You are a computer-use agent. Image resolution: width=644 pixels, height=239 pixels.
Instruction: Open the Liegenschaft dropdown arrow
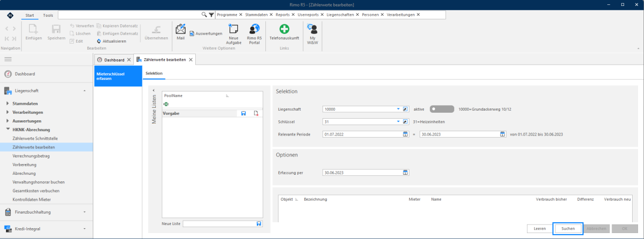(398, 109)
